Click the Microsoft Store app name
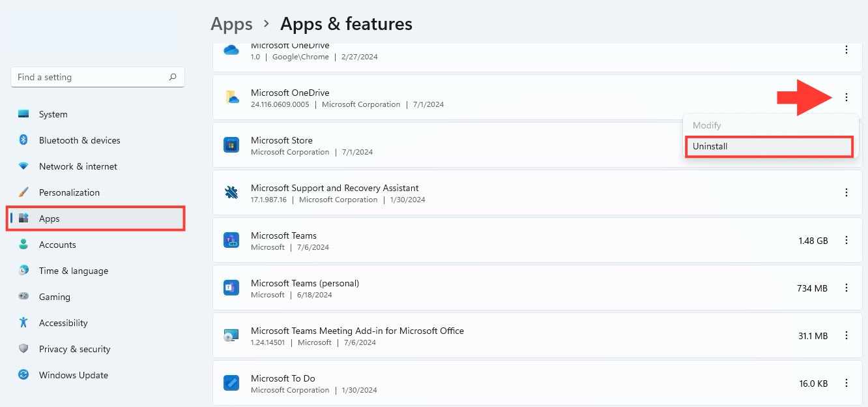 pyautogui.click(x=282, y=140)
